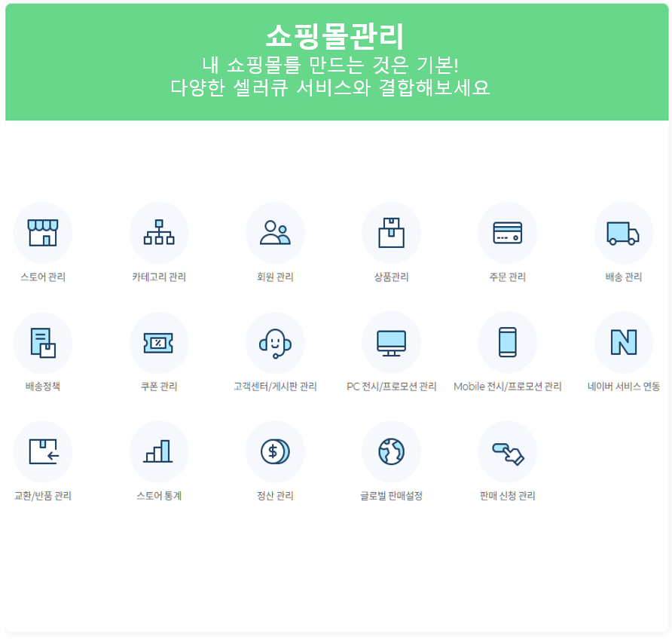Image resolution: width=672 pixels, height=639 pixels.
Task: Select the 교환/반품 관리 text label
Action: tap(43, 495)
